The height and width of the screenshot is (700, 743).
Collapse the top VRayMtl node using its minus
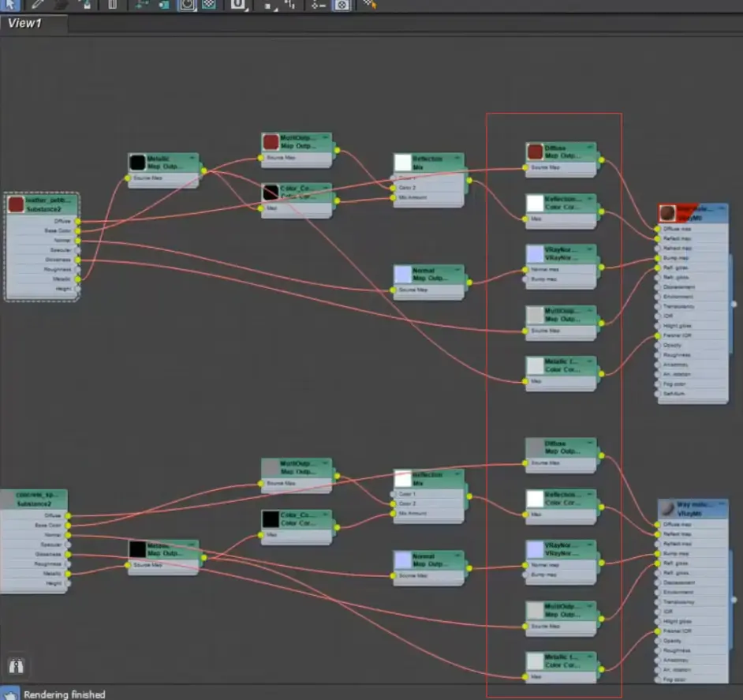(x=721, y=208)
